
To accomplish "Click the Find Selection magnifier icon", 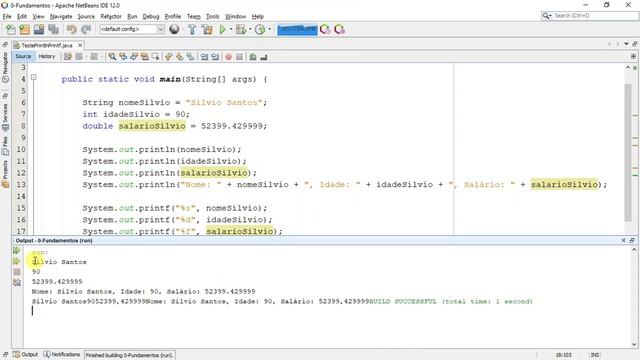I will click(x=112, y=57).
